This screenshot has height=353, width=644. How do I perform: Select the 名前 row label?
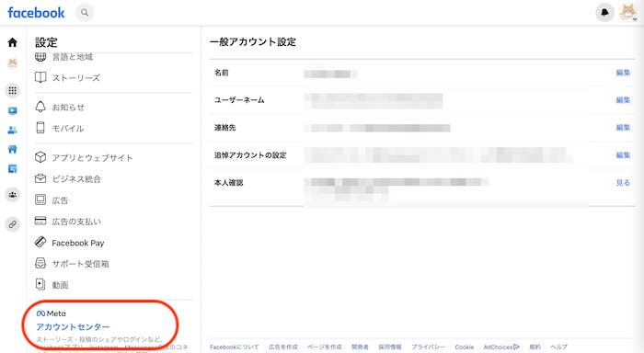(x=222, y=73)
